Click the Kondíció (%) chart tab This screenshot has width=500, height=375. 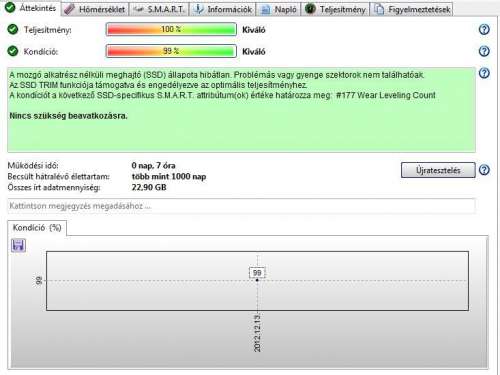37,228
